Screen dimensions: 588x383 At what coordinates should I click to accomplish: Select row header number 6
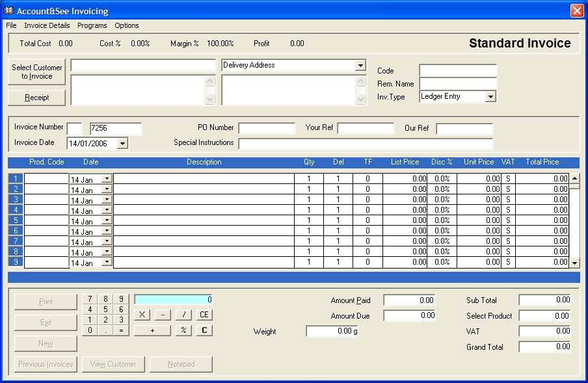point(16,231)
